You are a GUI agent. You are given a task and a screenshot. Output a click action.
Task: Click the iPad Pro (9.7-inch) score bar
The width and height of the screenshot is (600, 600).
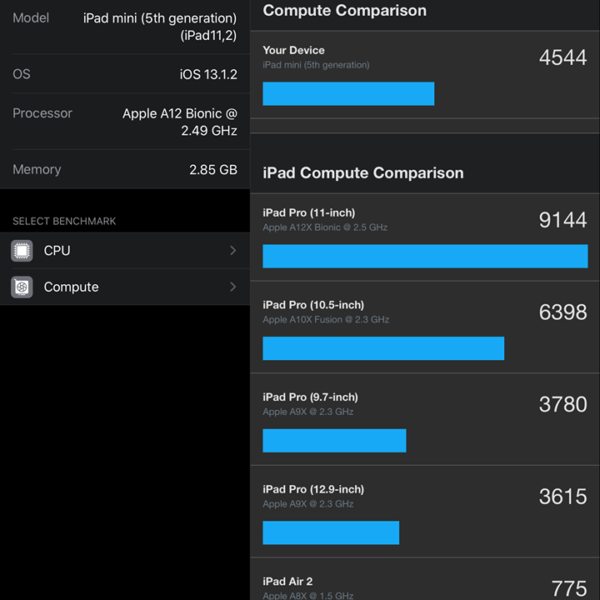pyautogui.click(x=334, y=441)
